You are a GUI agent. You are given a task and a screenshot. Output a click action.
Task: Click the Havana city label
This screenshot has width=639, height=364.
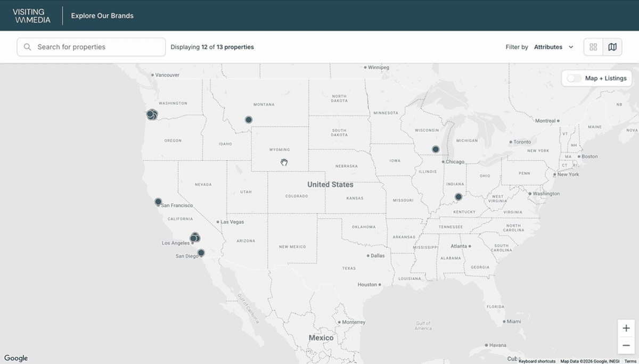pos(497,345)
